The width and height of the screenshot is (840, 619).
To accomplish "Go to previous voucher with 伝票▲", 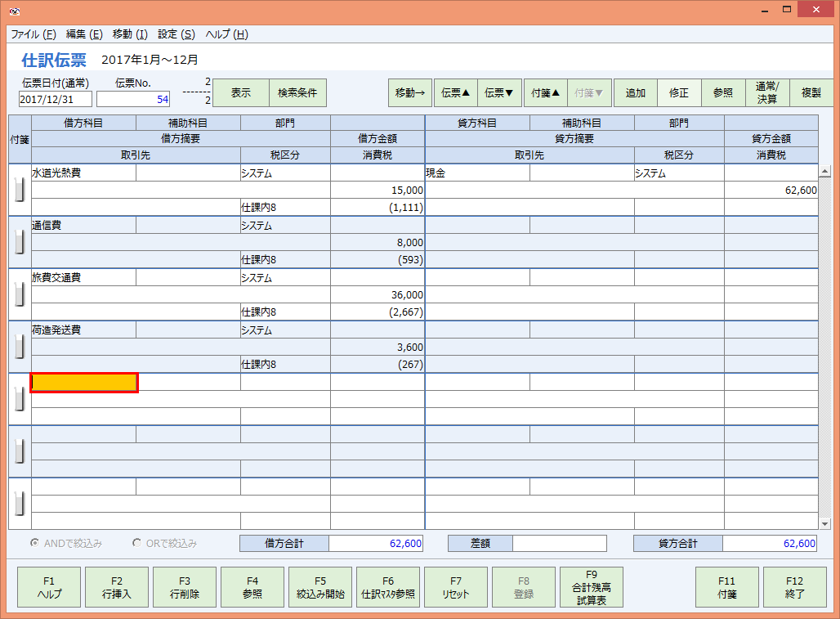I will 454,92.
